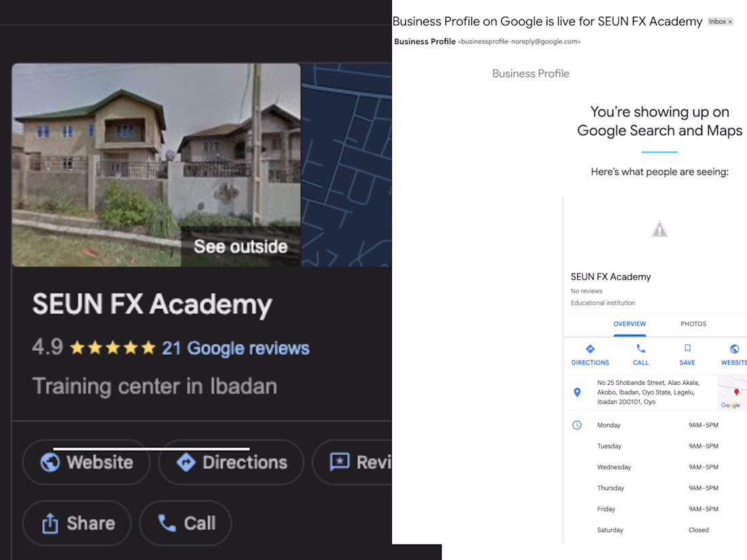Viewport: 747px width, 560px height.
Task: Click the five-star rating display
Action: coord(113,348)
